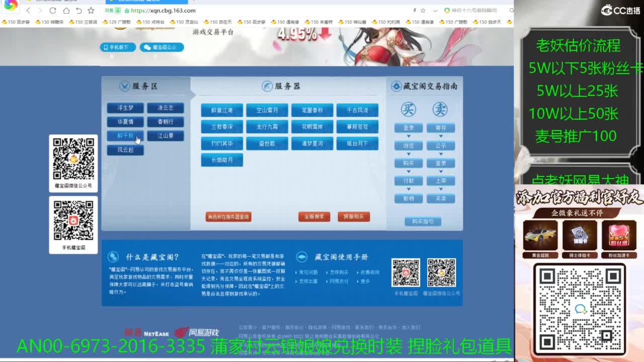Click the round '卖' sell icon
Viewport: 644px width, 362px height.
(x=440, y=109)
